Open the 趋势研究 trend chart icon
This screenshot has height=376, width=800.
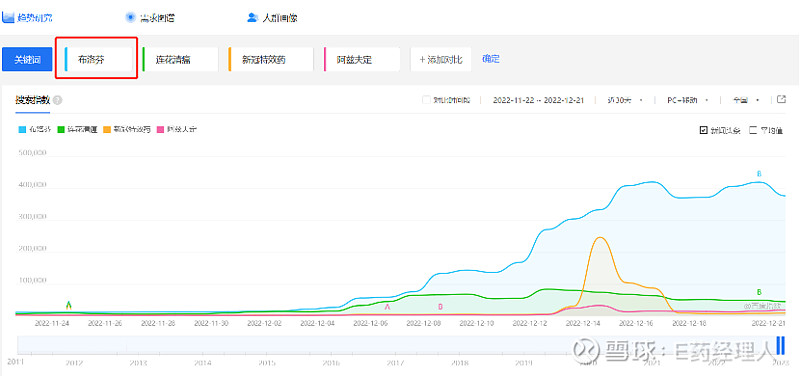[8, 17]
